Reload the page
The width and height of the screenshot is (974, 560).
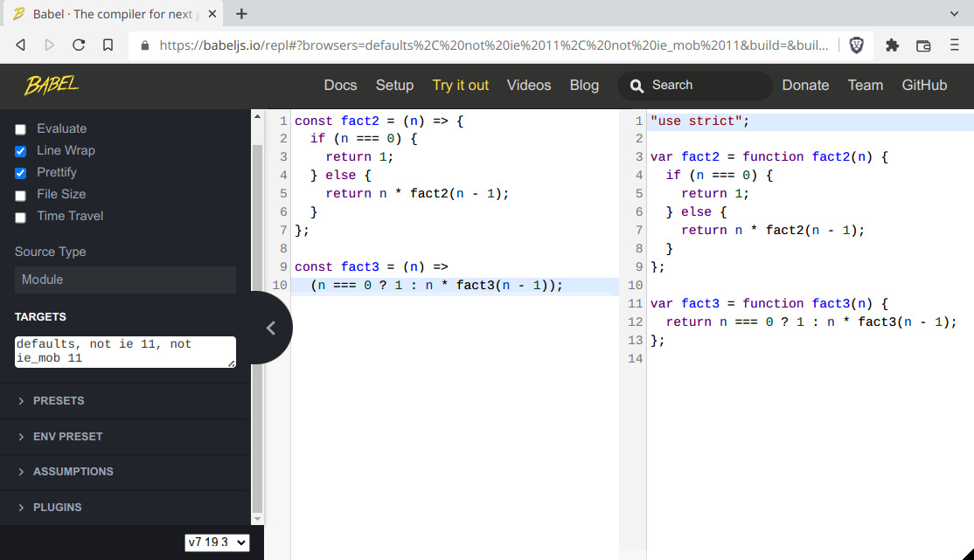point(80,45)
